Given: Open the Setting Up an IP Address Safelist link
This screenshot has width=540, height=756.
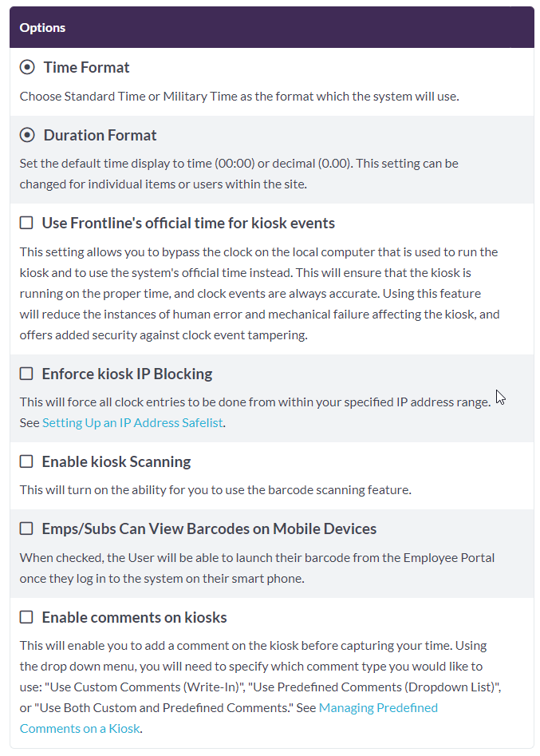Looking at the screenshot, I should point(132,423).
